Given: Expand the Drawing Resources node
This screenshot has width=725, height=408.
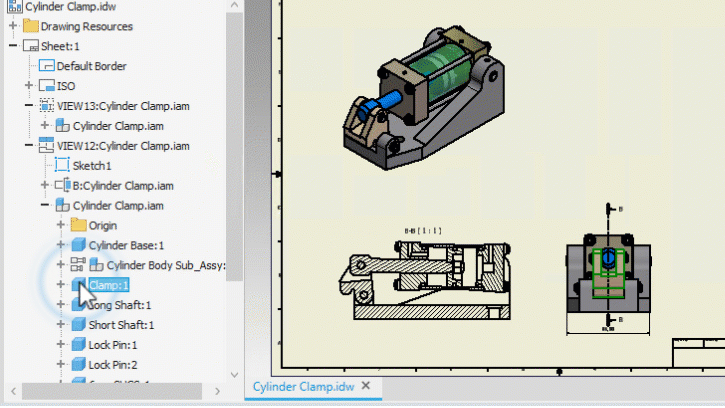Looking at the screenshot, I should click(x=13, y=26).
